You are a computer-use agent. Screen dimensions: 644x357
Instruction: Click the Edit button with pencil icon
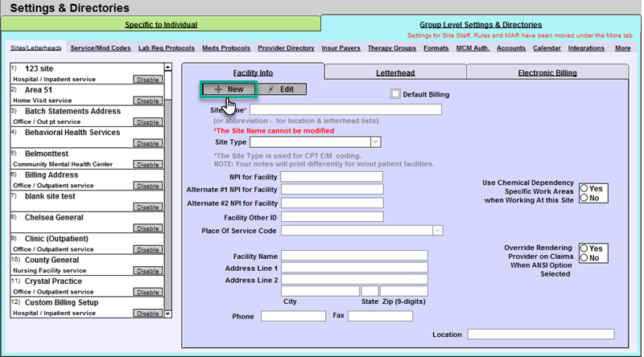point(280,89)
